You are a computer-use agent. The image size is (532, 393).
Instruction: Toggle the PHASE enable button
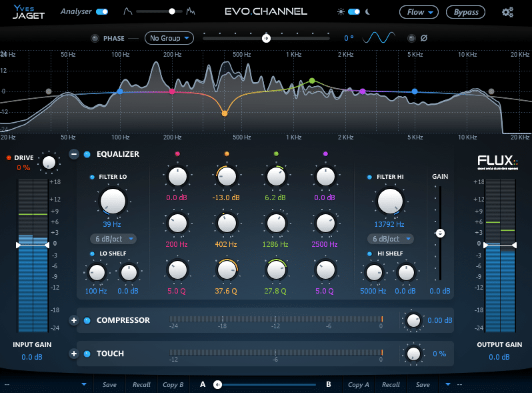[x=94, y=38]
